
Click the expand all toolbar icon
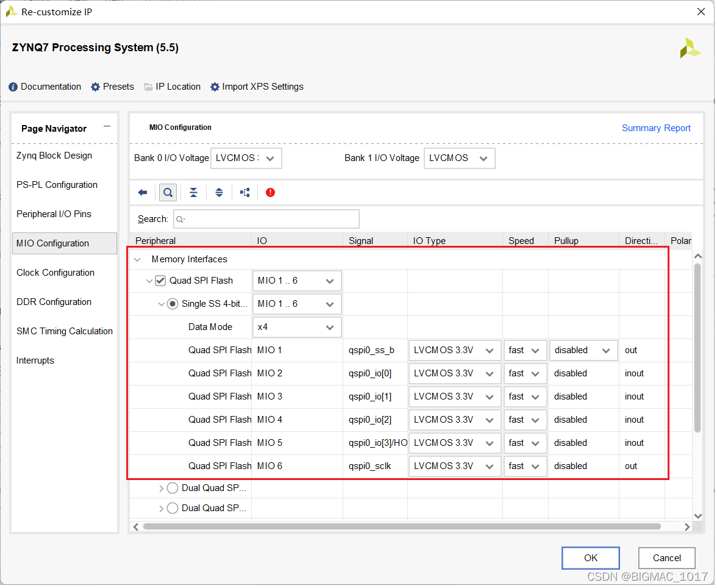(x=219, y=193)
